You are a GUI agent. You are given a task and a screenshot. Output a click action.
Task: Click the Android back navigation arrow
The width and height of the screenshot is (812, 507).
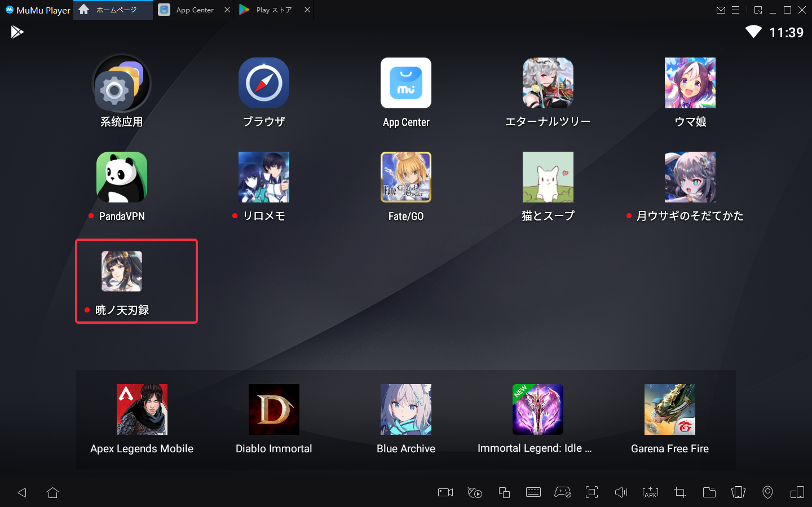[x=22, y=492]
